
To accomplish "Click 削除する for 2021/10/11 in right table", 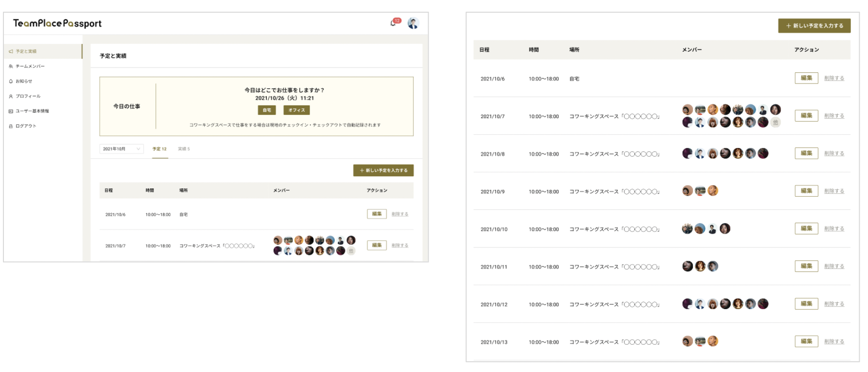I will point(834,267).
